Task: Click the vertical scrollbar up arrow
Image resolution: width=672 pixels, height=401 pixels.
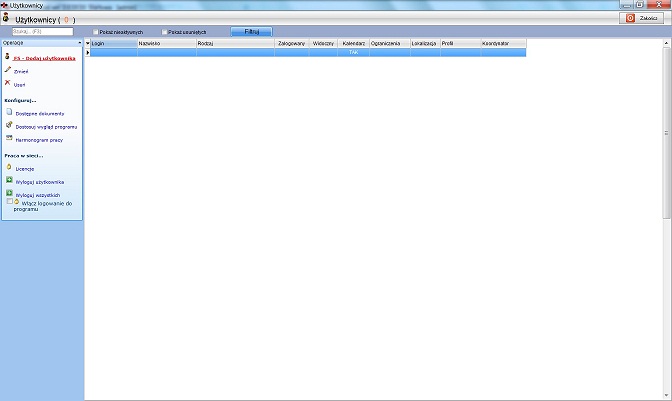Action: [x=666, y=43]
